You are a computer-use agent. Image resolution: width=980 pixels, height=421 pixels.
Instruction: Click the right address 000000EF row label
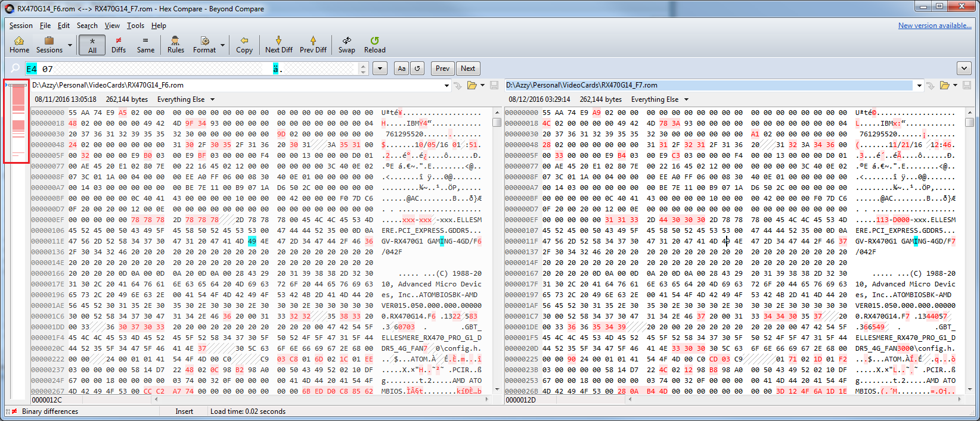tap(522, 220)
